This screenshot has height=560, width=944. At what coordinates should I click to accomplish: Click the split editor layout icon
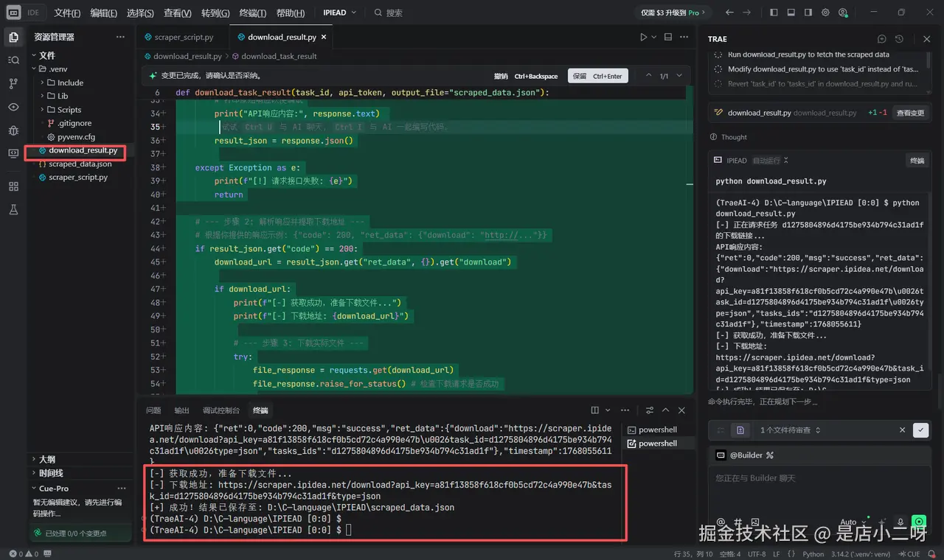[x=668, y=37]
